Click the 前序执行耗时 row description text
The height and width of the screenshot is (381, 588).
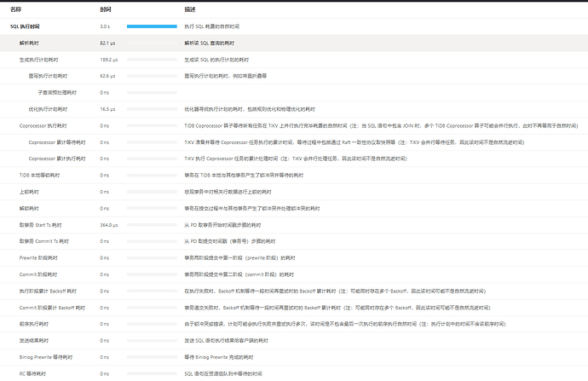click(x=345, y=324)
